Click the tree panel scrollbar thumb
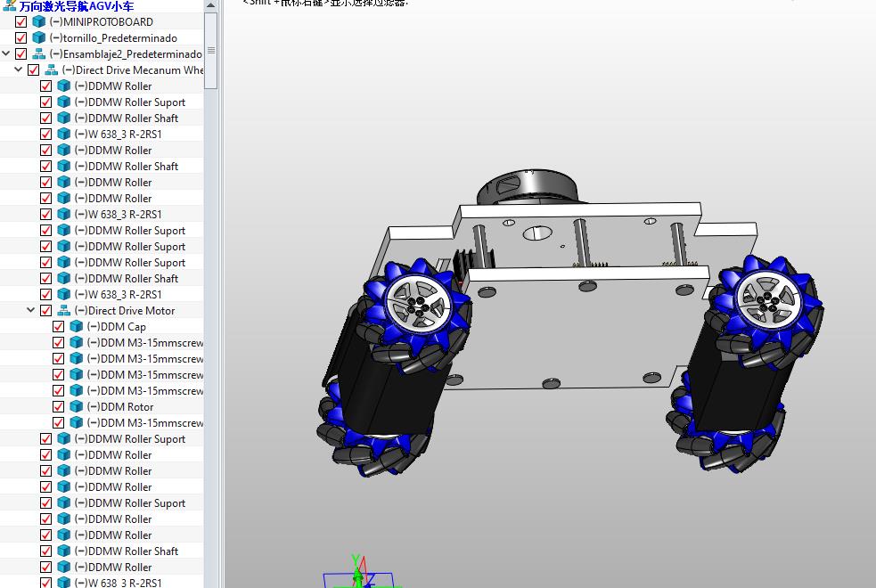The width and height of the screenshot is (876, 588). pyautogui.click(x=210, y=50)
